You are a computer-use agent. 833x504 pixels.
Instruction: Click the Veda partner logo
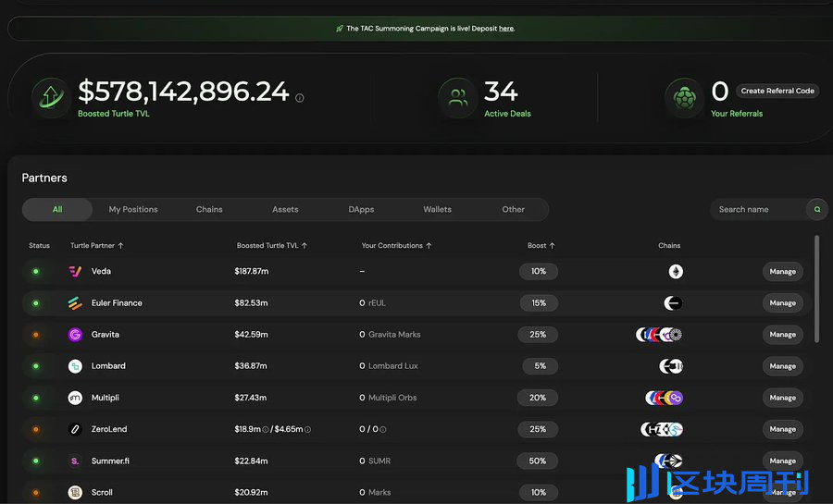coord(75,272)
